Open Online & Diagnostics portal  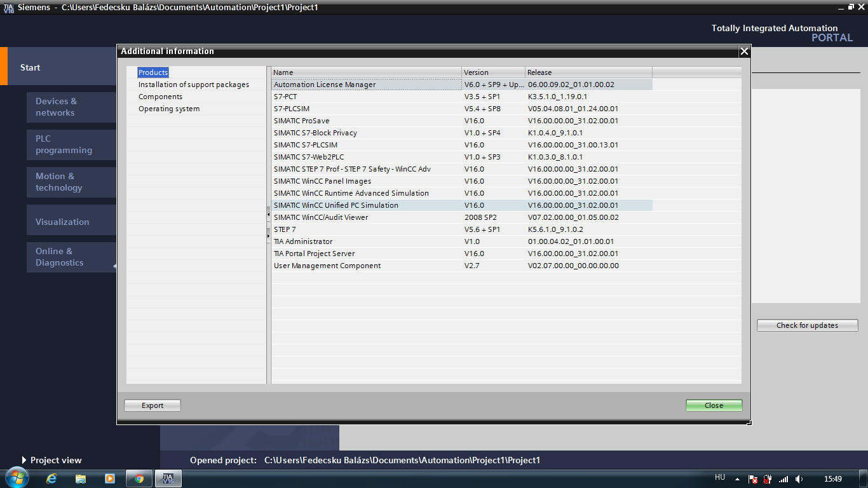pyautogui.click(x=71, y=257)
